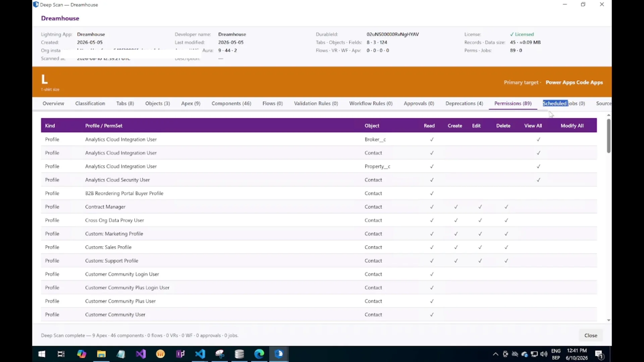
Task: Open the Scheduled jobs (0) tab
Action: pyautogui.click(x=564, y=103)
